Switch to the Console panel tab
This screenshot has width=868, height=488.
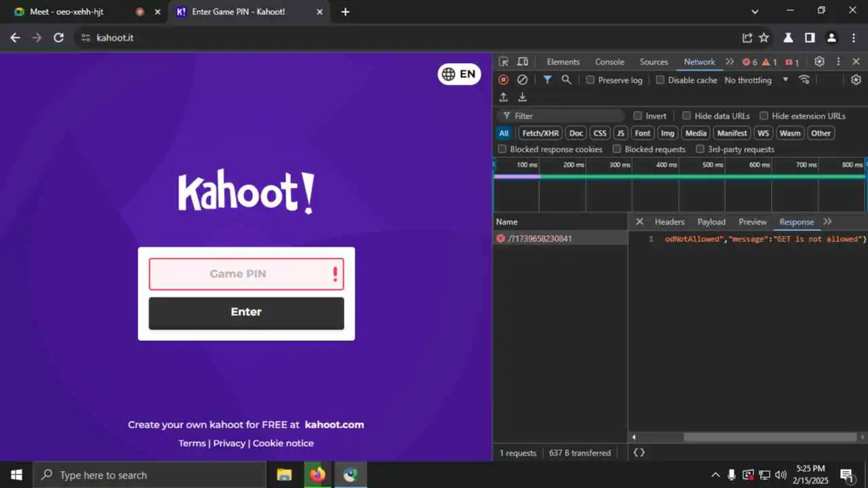pyautogui.click(x=610, y=62)
